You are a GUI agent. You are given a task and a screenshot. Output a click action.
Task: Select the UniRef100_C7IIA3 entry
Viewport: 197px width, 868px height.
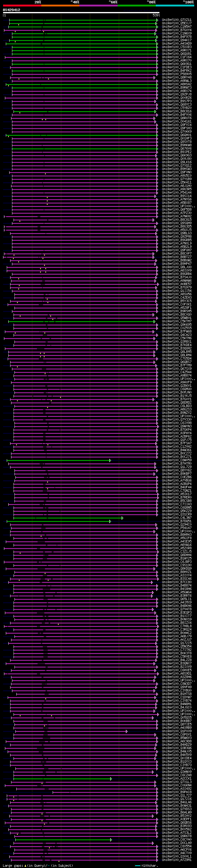pyautogui.click(x=177, y=504)
